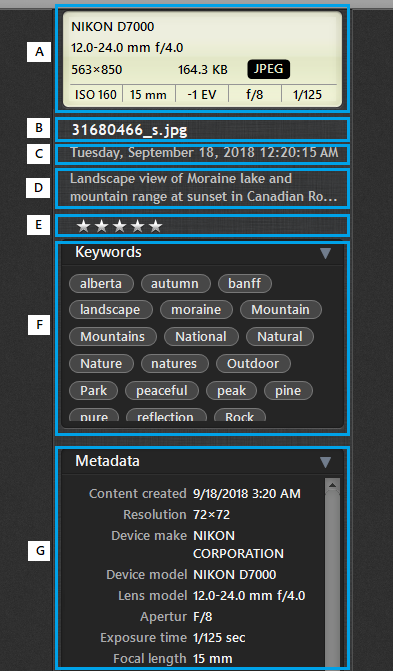This screenshot has height=671, width=393.
Task: Select the third rating star
Action: pos(119,226)
